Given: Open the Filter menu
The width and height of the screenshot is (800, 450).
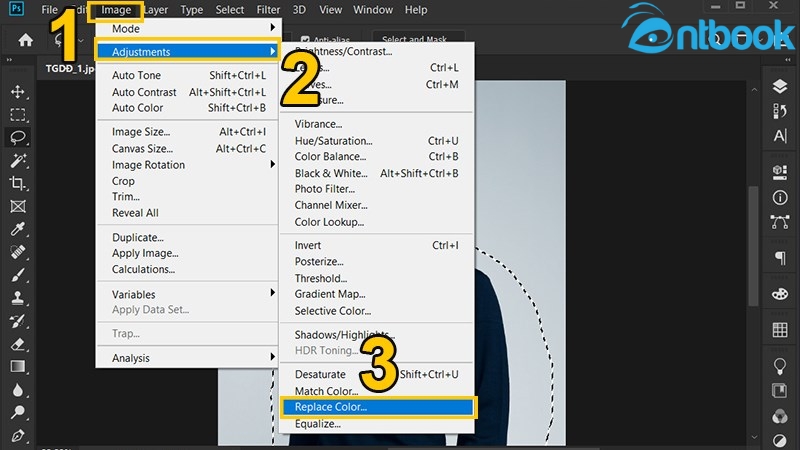Looking at the screenshot, I should pos(268,10).
